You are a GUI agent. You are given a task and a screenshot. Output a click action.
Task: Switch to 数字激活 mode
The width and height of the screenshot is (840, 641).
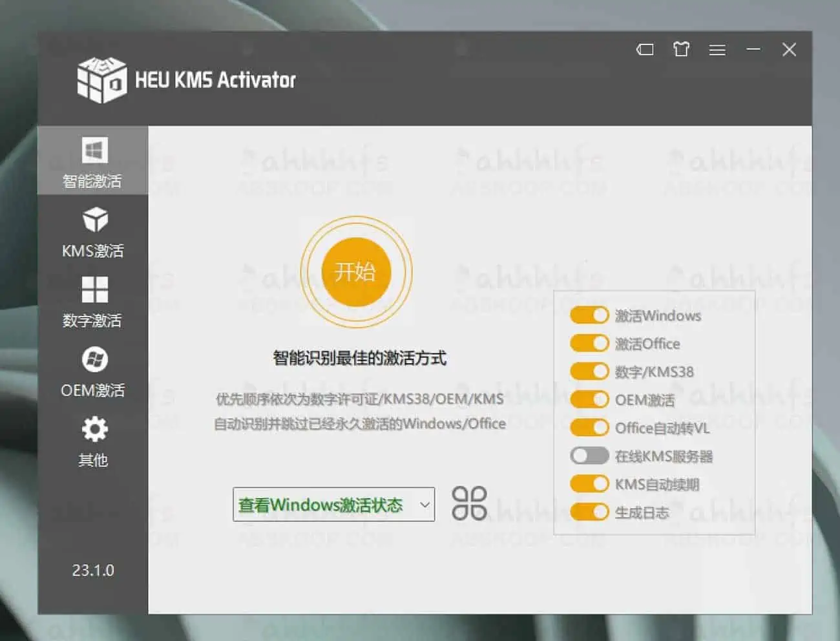[94, 302]
